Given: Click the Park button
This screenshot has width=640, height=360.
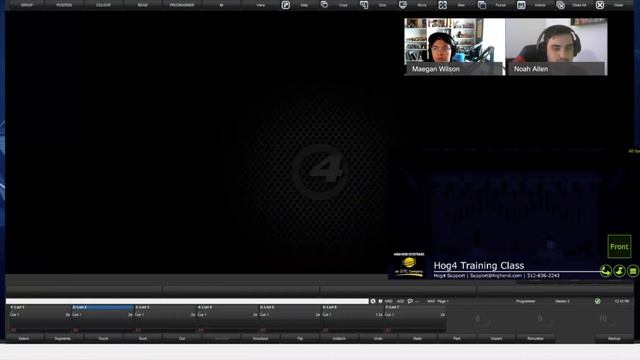Looking at the screenshot, I should pyautogui.click(x=457, y=338).
